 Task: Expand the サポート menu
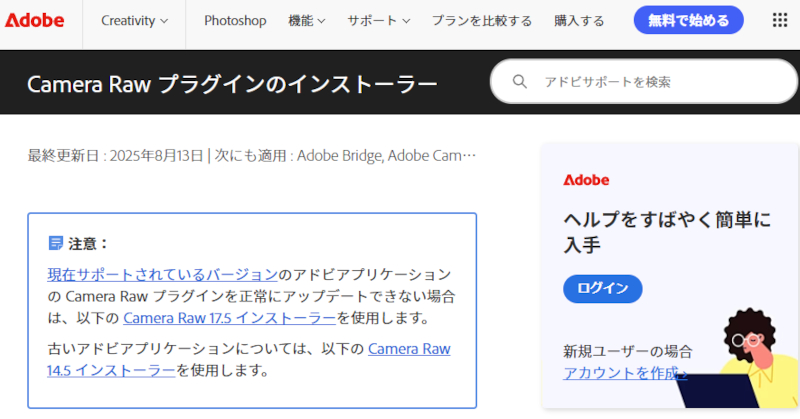tap(379, 20)
